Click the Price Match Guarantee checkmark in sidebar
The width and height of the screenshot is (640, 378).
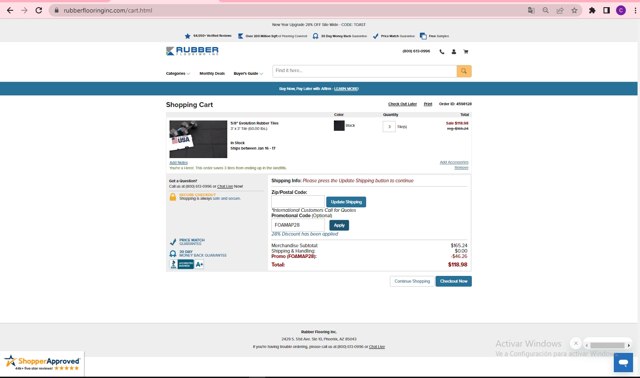(173, 242)
